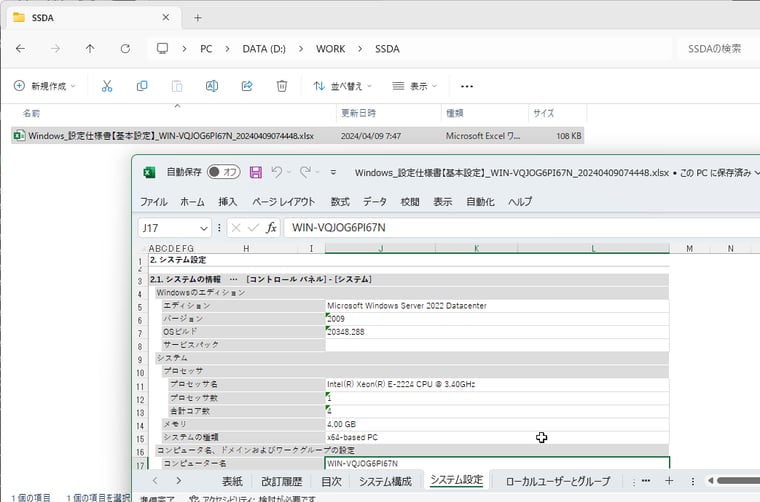The image size is (760, 502).
Task: Add a new worksheet with the plus button
Action: click(x=669, y=481)
